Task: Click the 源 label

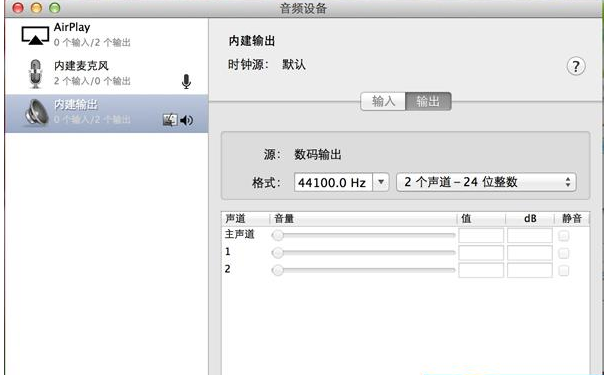Action: coord(272,155)
